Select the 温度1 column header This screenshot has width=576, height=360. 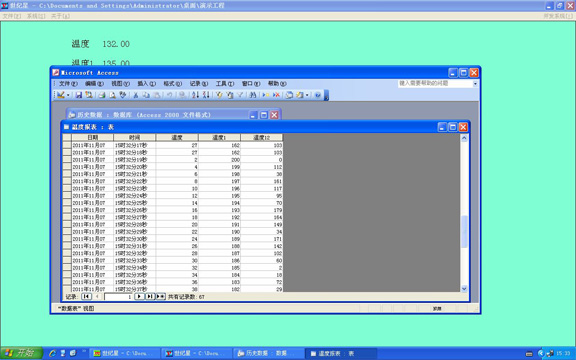coord(219,137)
